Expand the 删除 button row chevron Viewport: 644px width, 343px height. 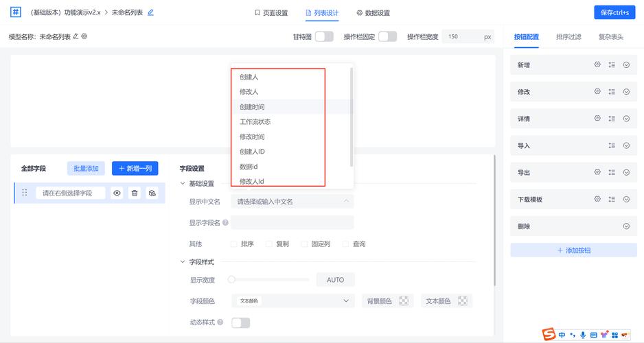click(x=626, y=226)
